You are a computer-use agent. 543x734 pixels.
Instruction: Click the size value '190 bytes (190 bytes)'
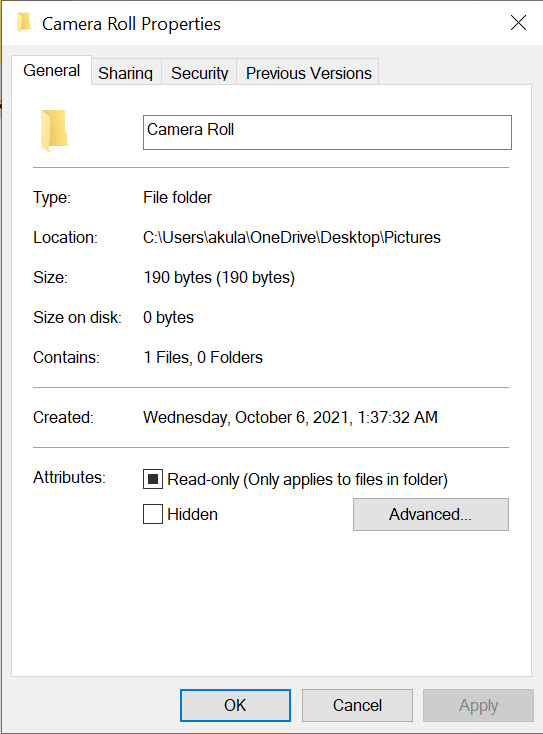[x=219, y=278]
